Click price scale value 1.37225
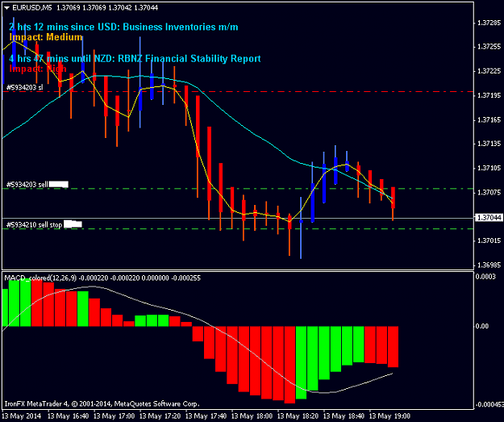 pos(489,71)
